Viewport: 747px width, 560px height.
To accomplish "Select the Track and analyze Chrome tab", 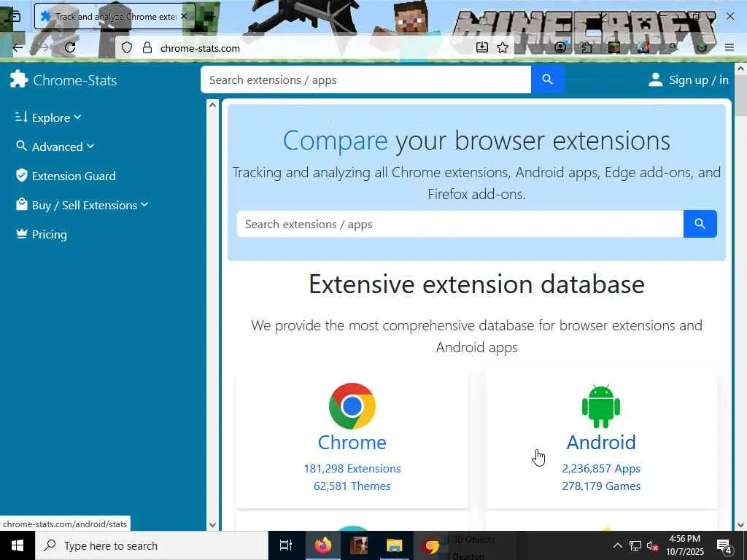I will 115,17.
